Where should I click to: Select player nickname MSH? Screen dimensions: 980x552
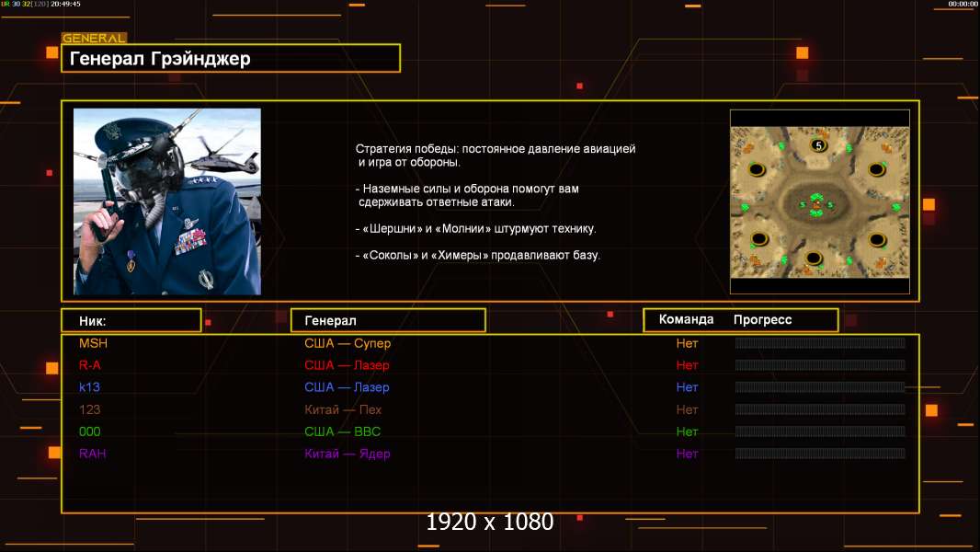pyautogui.click(x=93, y=343)
